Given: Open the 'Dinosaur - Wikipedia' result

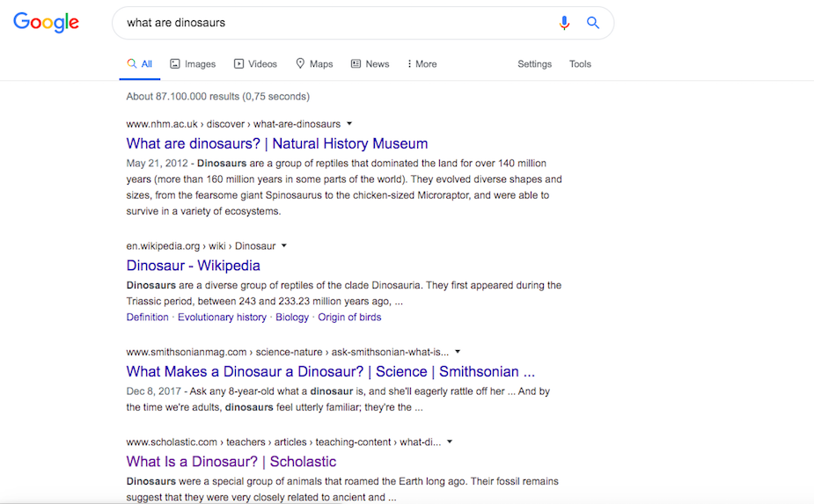Looking at the screenshot, I should tap(193, 266).
